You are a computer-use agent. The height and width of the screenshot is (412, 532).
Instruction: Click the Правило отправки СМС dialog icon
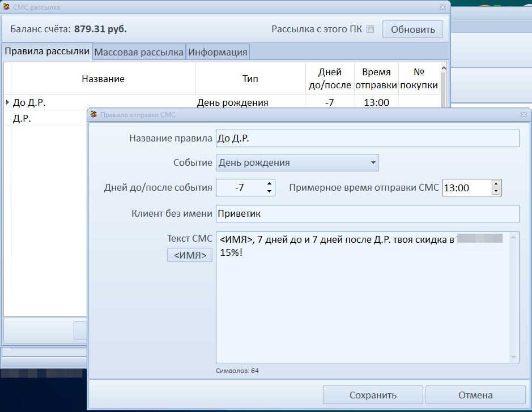coord(94,114)
